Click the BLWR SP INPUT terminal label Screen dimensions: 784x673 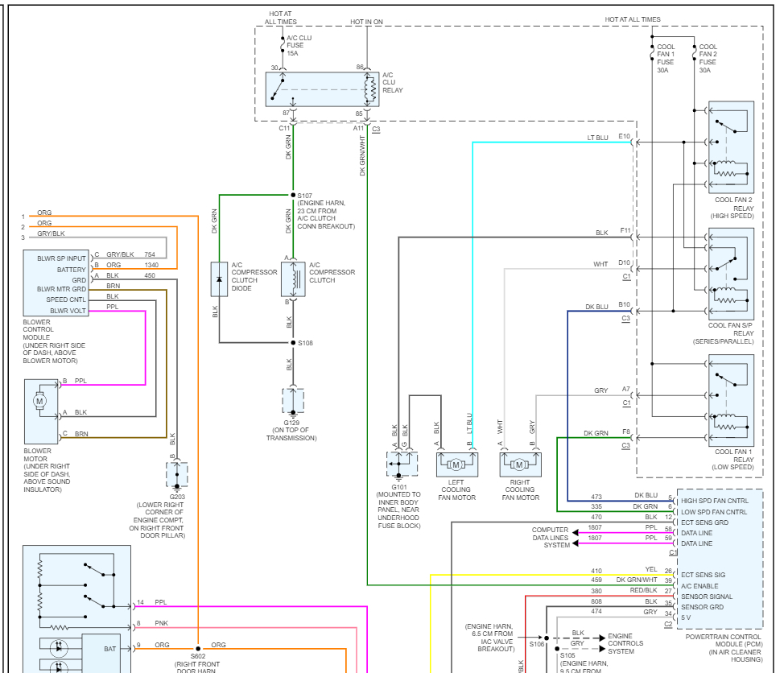(x=61, y=258)
